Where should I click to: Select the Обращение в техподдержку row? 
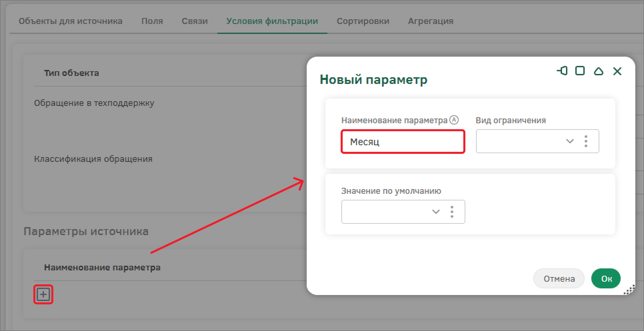point(94,103)
